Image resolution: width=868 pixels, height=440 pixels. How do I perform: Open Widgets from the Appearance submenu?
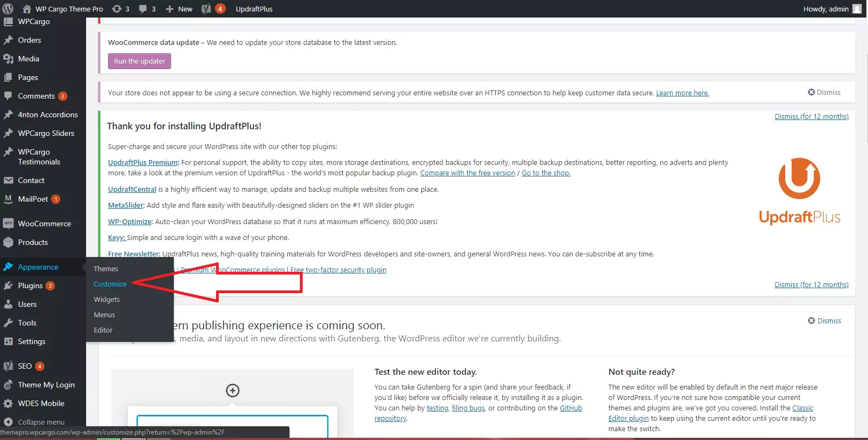[x=106, y=299]
